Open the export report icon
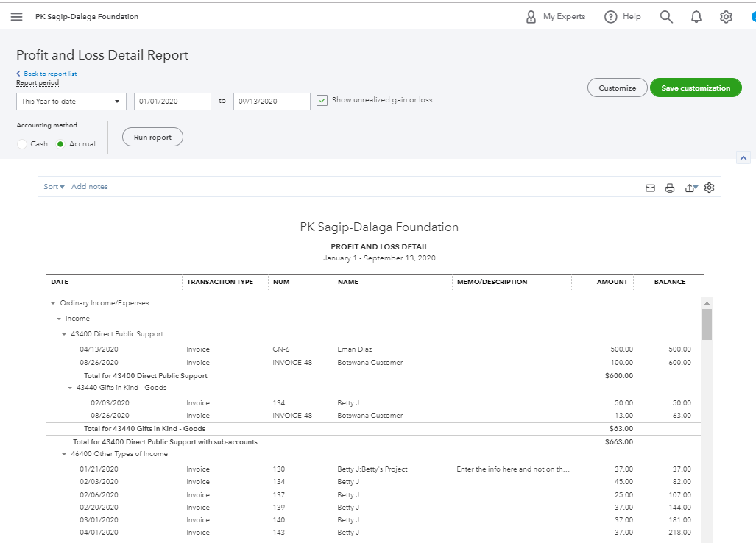 (690, 188)
